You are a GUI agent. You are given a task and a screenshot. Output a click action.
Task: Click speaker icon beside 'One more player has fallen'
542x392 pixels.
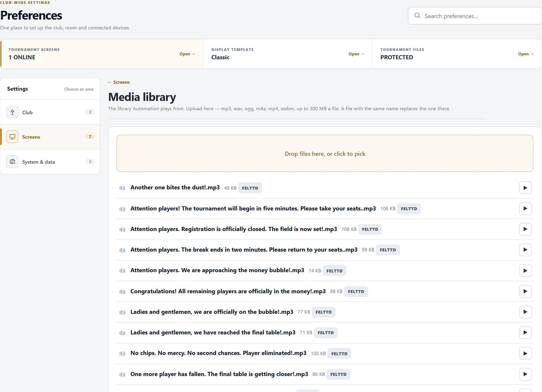pos(122,375)
